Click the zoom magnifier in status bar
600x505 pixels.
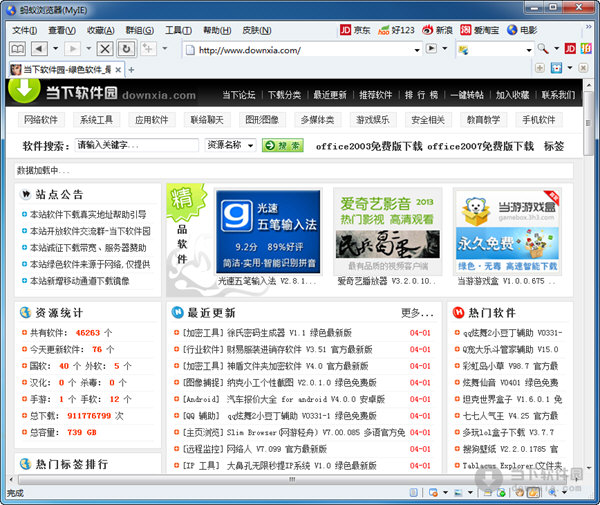[x=552, y=492]
